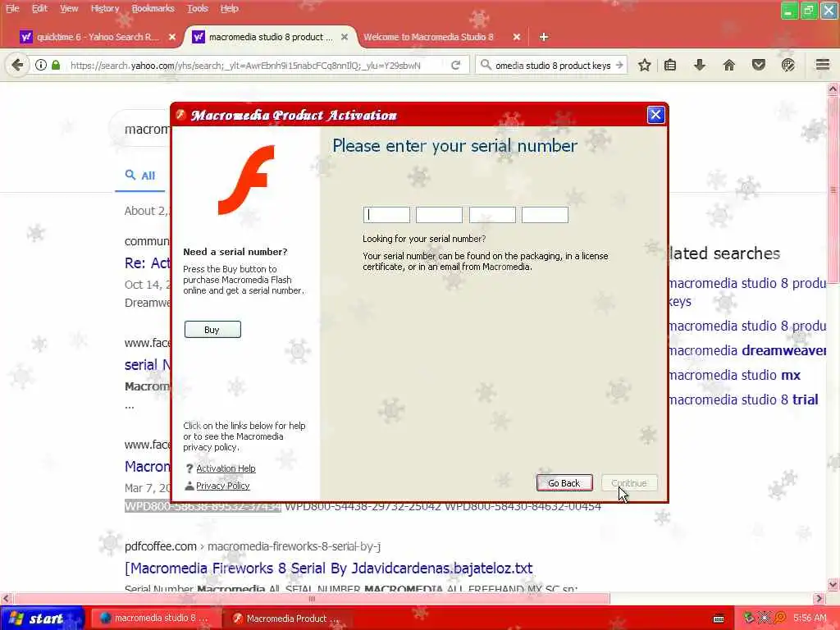This screenshot has width=840, height=630.
Task: Click the third serial number field
Action: pos(492,215)
